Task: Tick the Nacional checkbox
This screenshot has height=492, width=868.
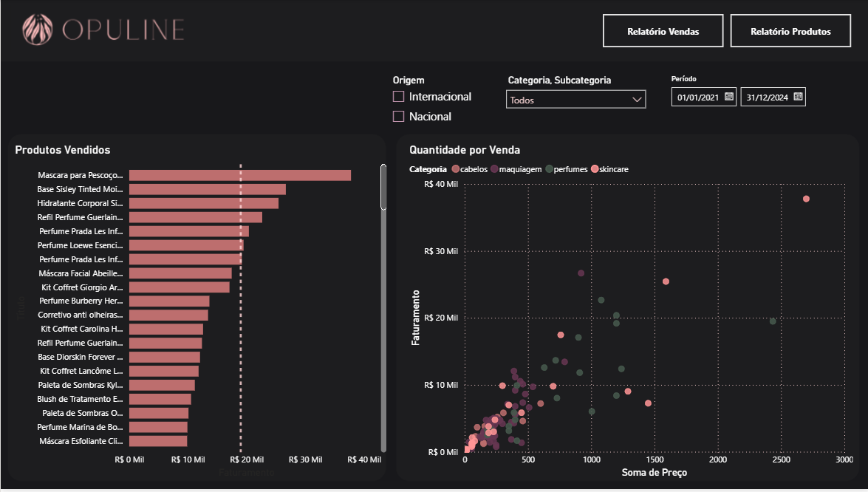Action: click(398, 117)
